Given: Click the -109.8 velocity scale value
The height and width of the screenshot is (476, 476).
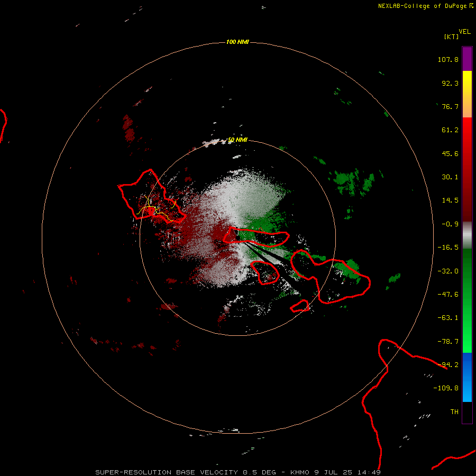Looking at the screenshot, I should coord(446,388).
